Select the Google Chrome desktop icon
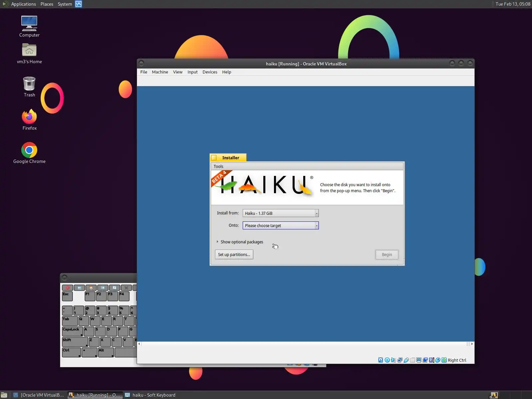The height and width of the screenshot is (399, 532). coord(29,153)
